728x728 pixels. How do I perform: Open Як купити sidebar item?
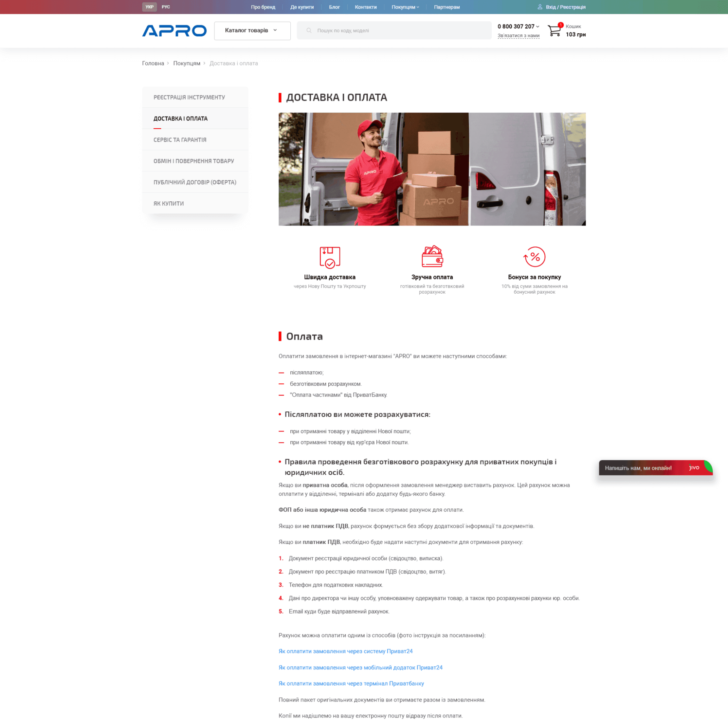click(x=168, y=203)
